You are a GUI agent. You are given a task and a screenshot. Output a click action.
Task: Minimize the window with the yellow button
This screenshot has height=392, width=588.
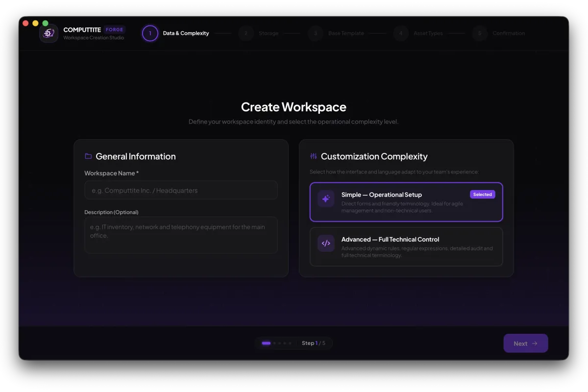tap(35, 23)
